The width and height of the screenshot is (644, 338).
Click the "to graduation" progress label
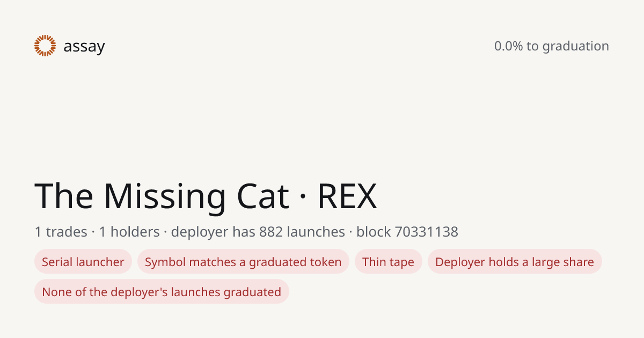coord(568,47)
